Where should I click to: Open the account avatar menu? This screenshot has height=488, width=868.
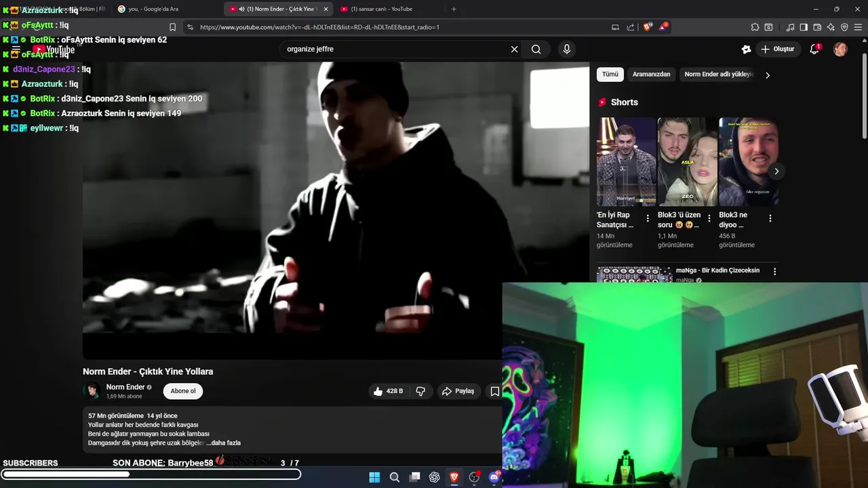click(840, 49)
